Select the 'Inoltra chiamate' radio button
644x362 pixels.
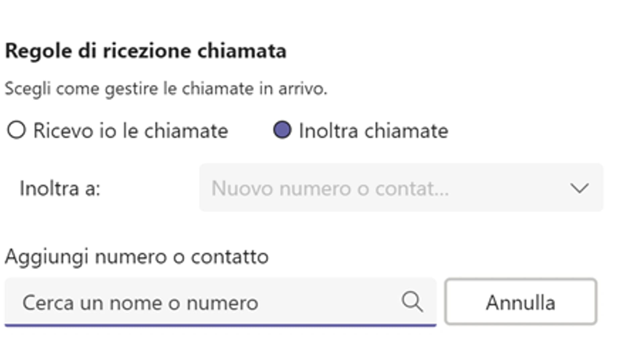click(x=282, y=130)
